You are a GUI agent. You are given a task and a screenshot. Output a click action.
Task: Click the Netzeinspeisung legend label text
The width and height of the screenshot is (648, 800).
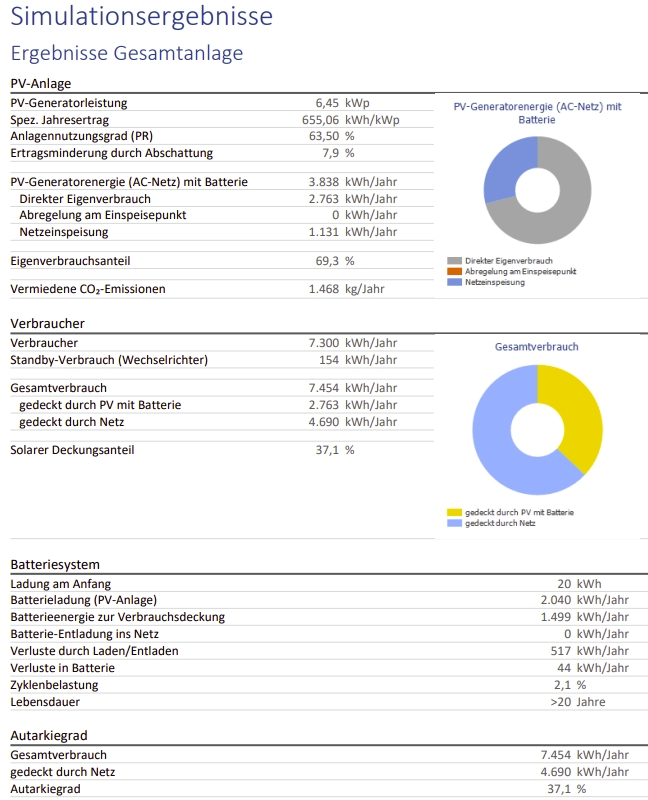[x=495, y=282]
